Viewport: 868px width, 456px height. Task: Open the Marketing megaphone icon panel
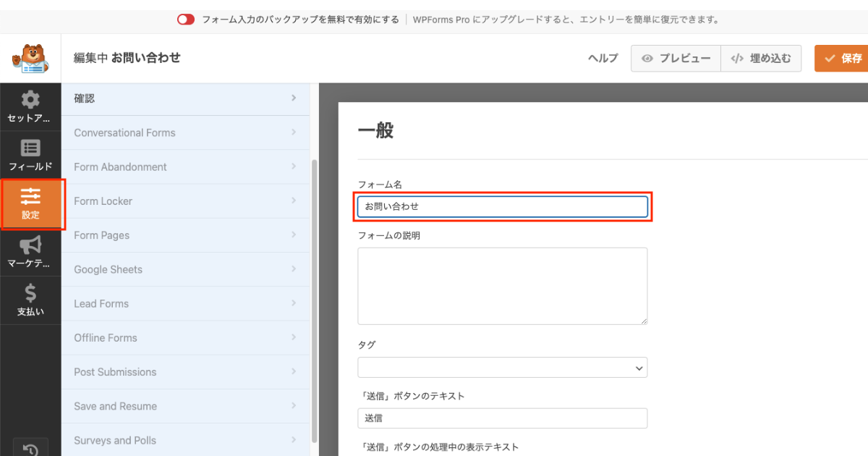coord(30,253)
